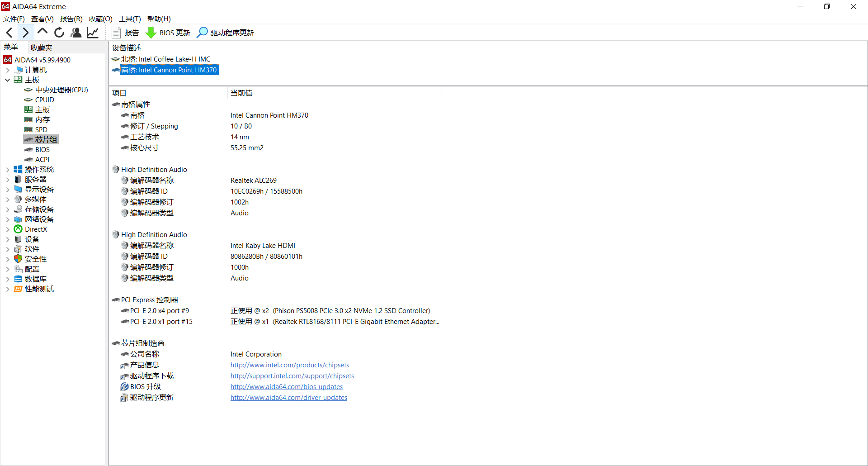Image resolution: width=868 pixels, height=466 pixels.
Task: Switch to the 菜单 tab
Action: (11, 47)
